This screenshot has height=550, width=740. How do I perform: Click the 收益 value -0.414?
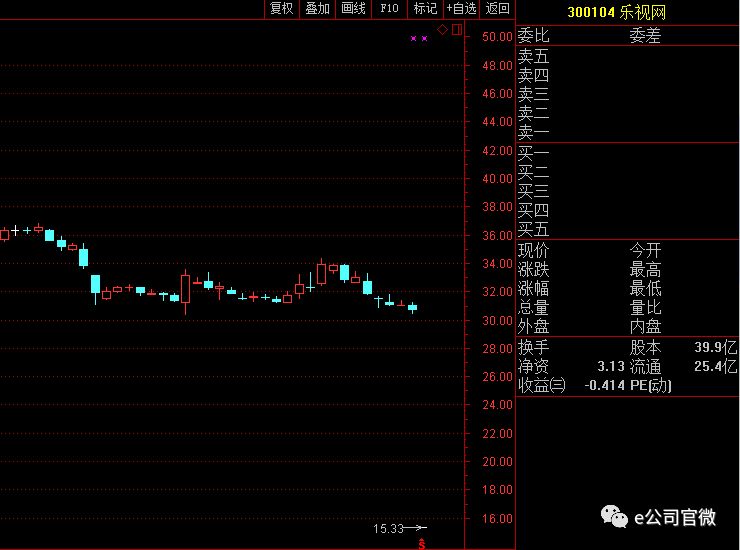[x=605, y=385]
